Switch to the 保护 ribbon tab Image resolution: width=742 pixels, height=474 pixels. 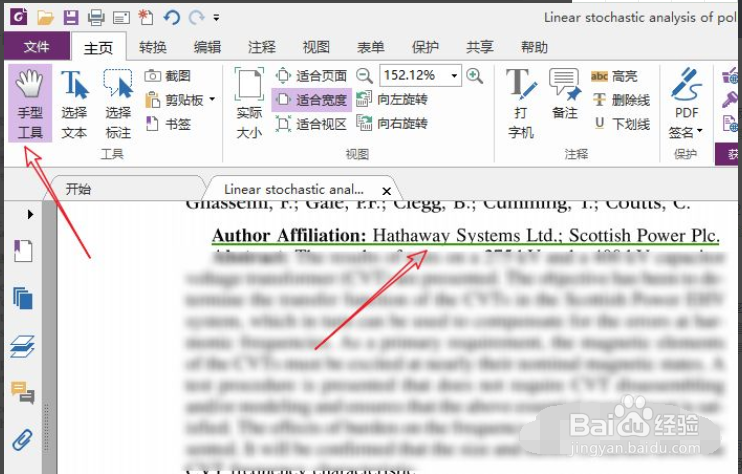click(425, 47)
